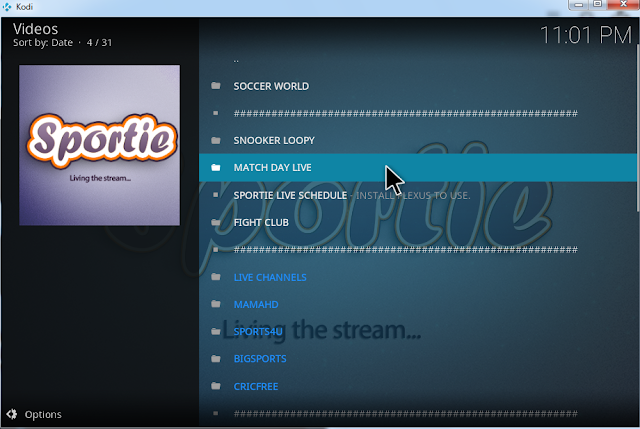This screenshot has height=429, width=640.
Task: Click the list scrollbar on the right
Action: pos(638,128)
